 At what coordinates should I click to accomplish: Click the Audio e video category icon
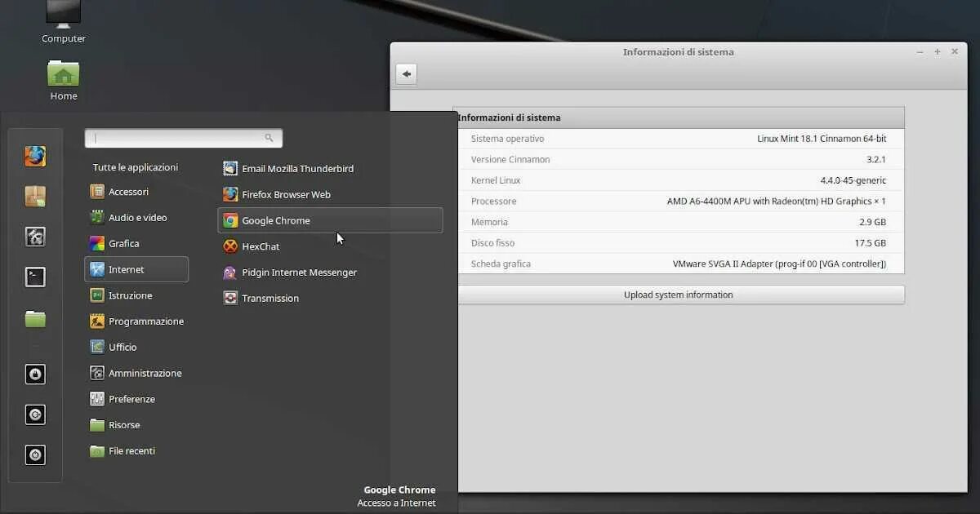97,218
